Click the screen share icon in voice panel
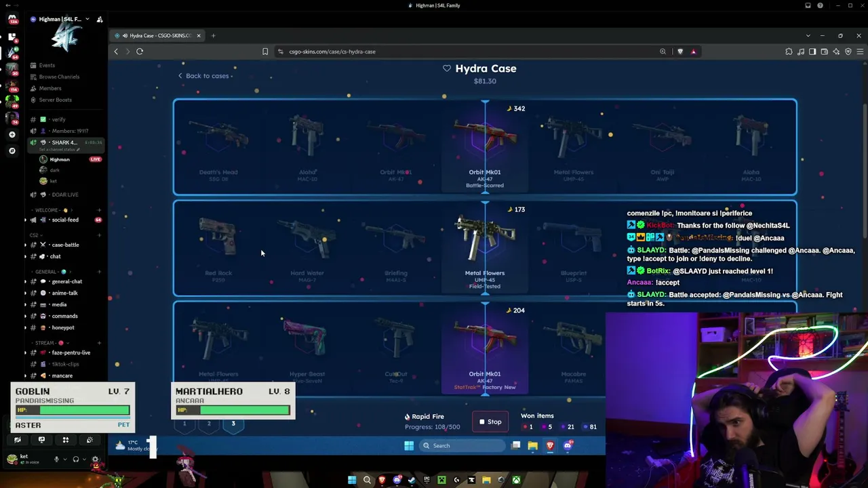 point(41,440)
